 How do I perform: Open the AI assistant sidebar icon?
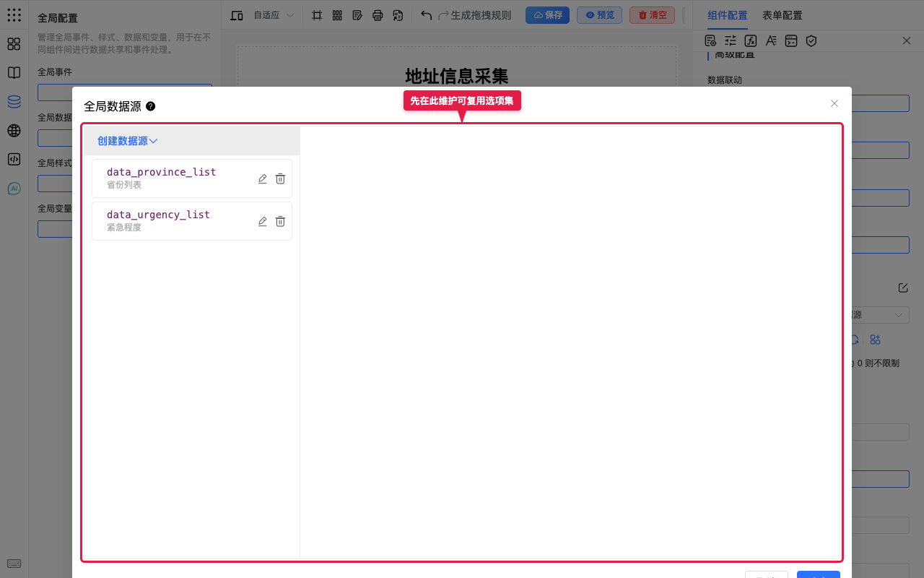click(14, 189)
